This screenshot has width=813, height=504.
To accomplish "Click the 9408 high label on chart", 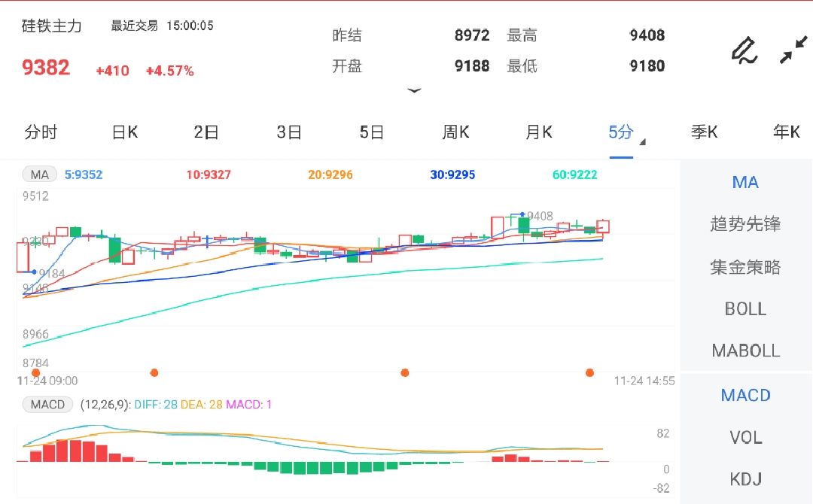I will tap(540, 216).
